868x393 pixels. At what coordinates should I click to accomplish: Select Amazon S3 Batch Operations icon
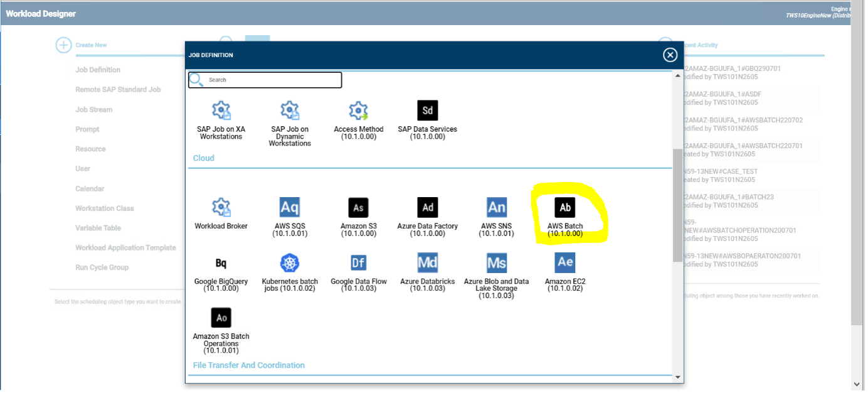click(221, 318)
